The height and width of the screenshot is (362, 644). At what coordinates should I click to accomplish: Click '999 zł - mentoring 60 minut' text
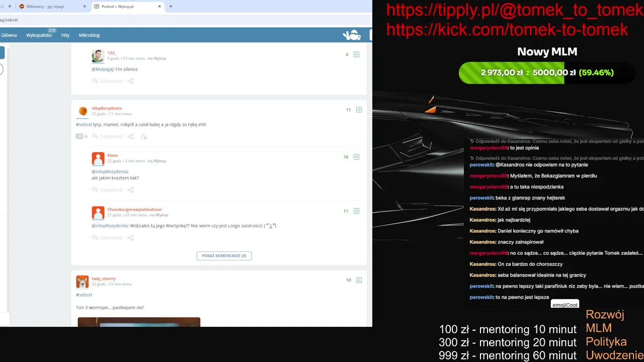[508, 355]
